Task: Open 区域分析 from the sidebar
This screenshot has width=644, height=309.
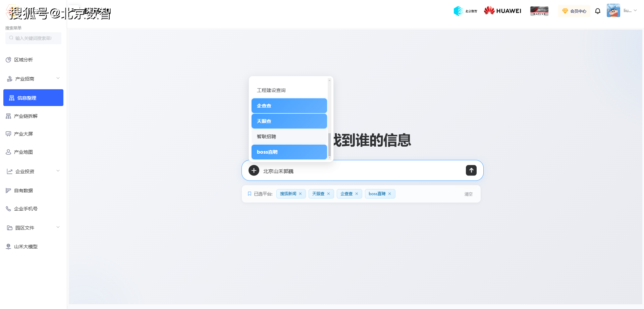Action: 23,60
